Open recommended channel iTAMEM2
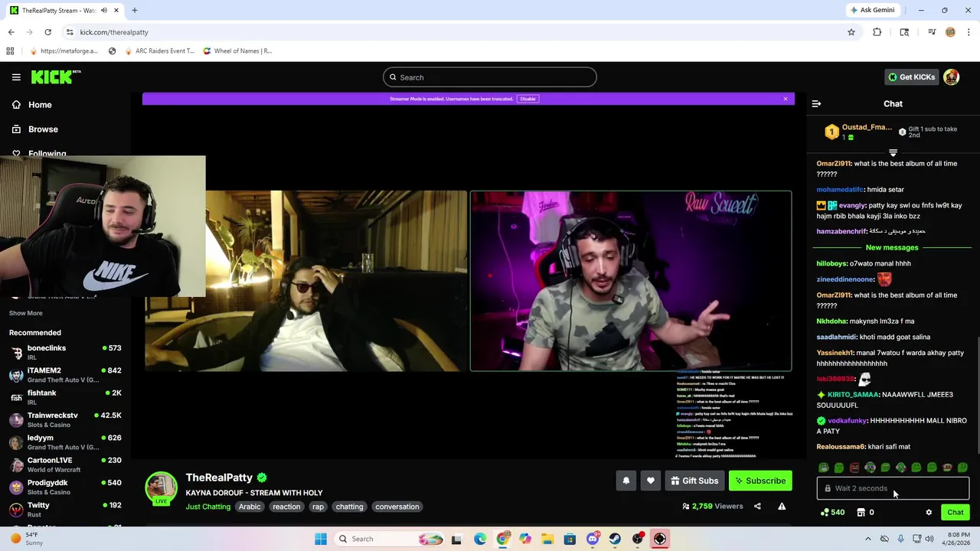The image size is (980, 551). point(65,375)
